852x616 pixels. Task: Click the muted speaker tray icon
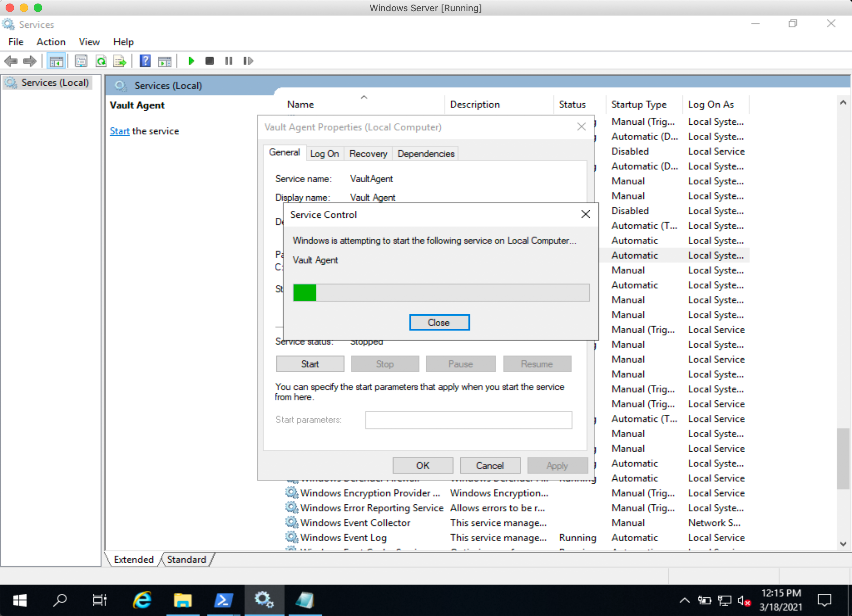coord(744,601)
